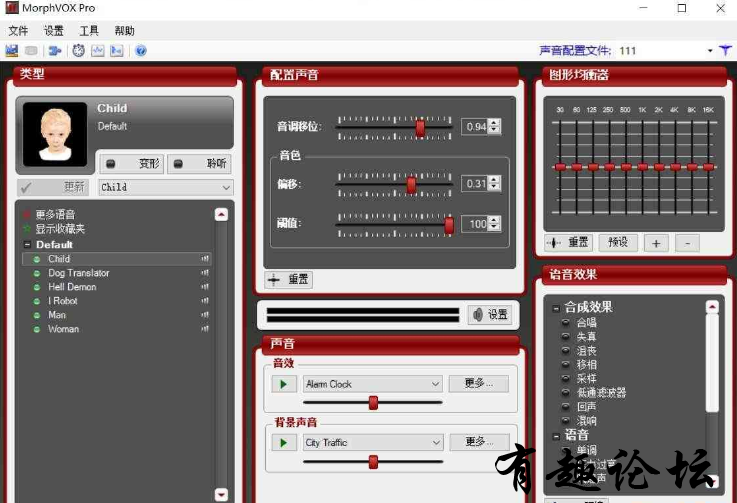737x503 pixels.
Task: Enable the 混响 reverb effect
Action: click(x=566, y=420)
